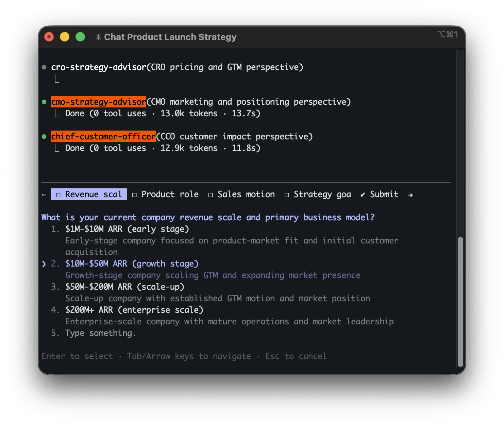504x425 pixels.
Task: Click the ⌥⌘1 shortcut indicator in title bar
Action: 448,34
